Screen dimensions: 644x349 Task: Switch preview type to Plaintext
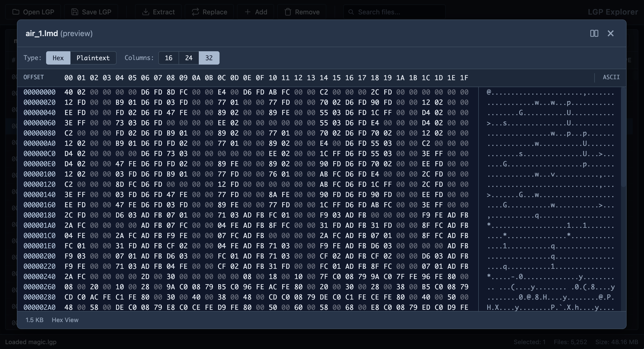[93, 58]
